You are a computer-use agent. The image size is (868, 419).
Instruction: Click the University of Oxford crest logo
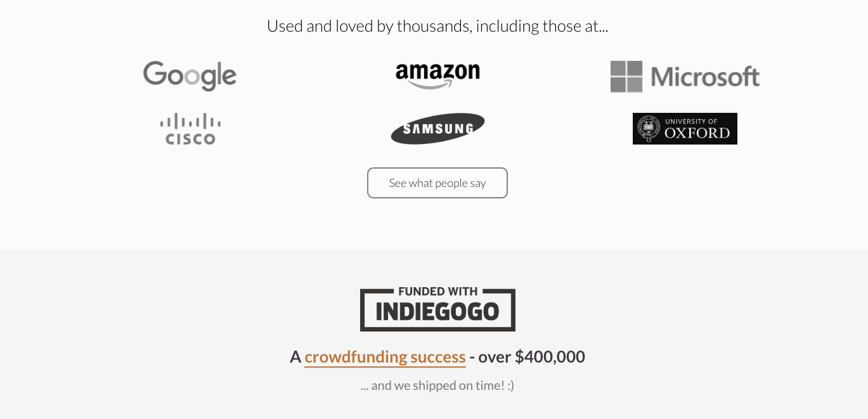pos(685,128)
